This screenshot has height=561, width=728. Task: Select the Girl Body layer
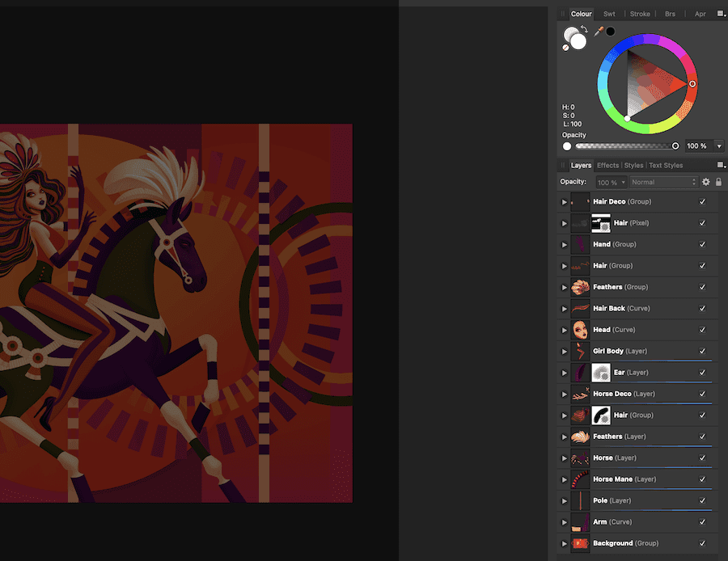623,351
